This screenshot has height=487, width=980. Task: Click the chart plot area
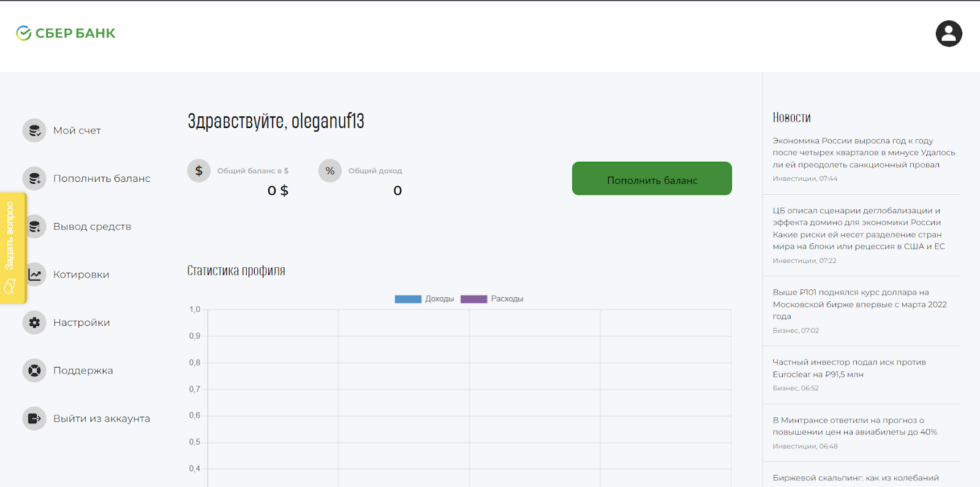pyautogui.click(x=469, y=398)
